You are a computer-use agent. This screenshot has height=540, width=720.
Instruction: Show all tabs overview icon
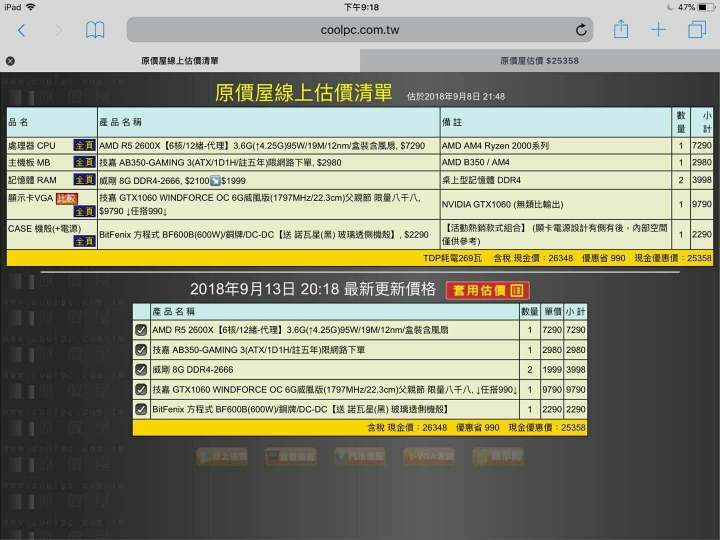click(x=697, y=30)
